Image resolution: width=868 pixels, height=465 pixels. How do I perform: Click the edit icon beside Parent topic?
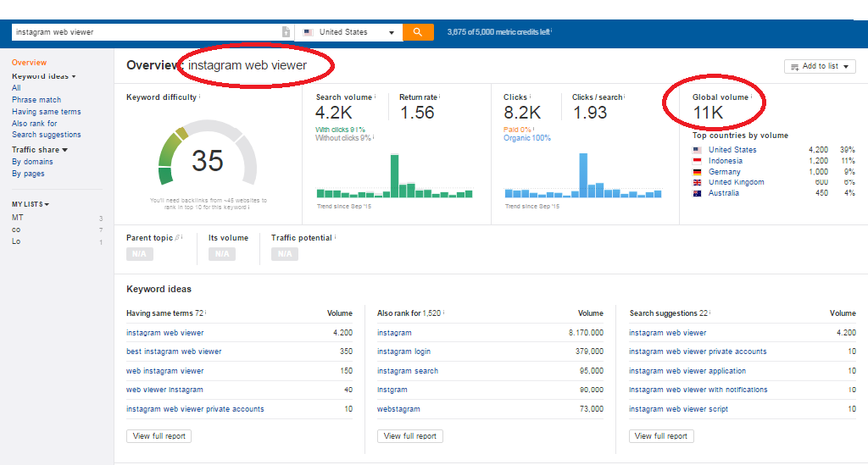coord(177,237)
